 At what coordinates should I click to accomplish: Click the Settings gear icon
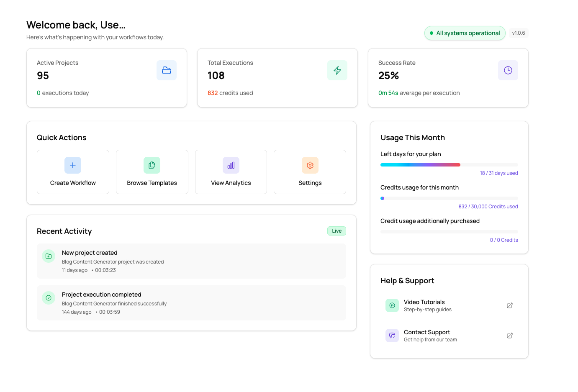[x=310, y=165]
